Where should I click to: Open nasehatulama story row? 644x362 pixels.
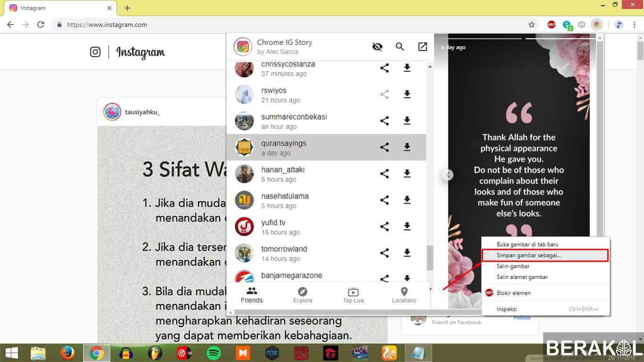(x=326, y=200)
